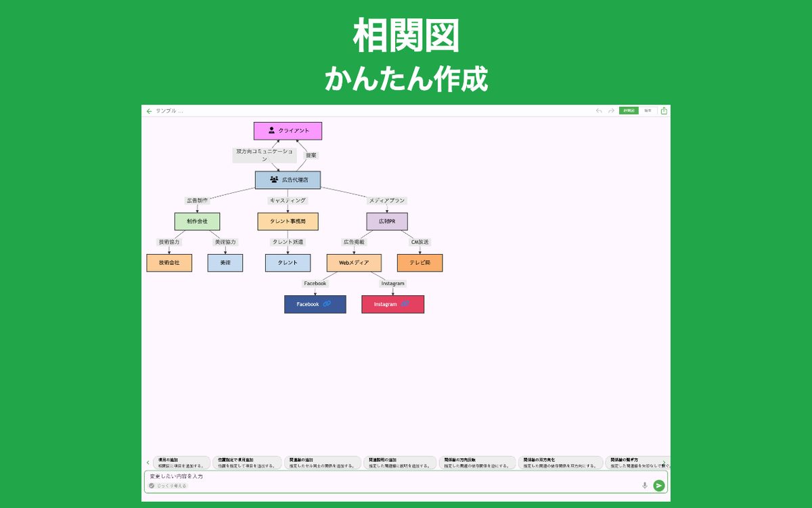Select the 広報PR node
The height and width of the screenshot is (508, 812).
(x=387, y=221)
